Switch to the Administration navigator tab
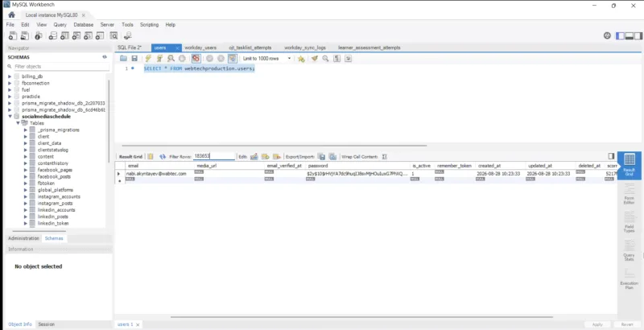The image size is (644, 330). pos(24,238)
